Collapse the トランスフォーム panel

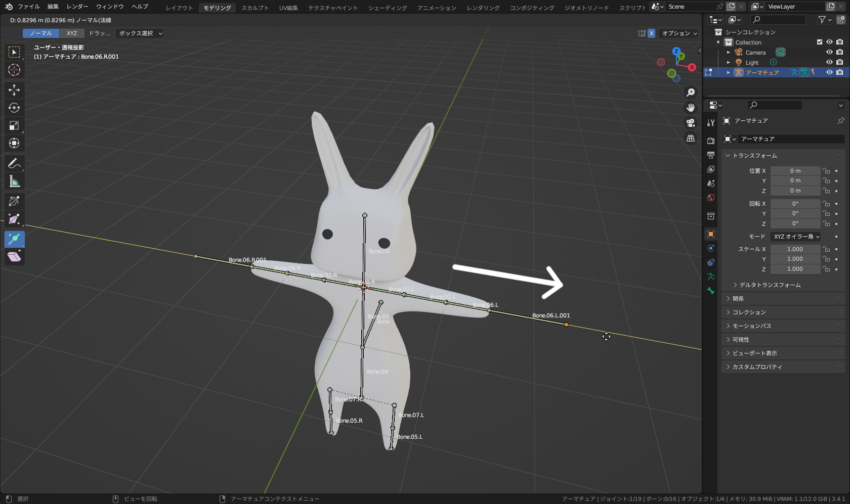pos(783,156)
